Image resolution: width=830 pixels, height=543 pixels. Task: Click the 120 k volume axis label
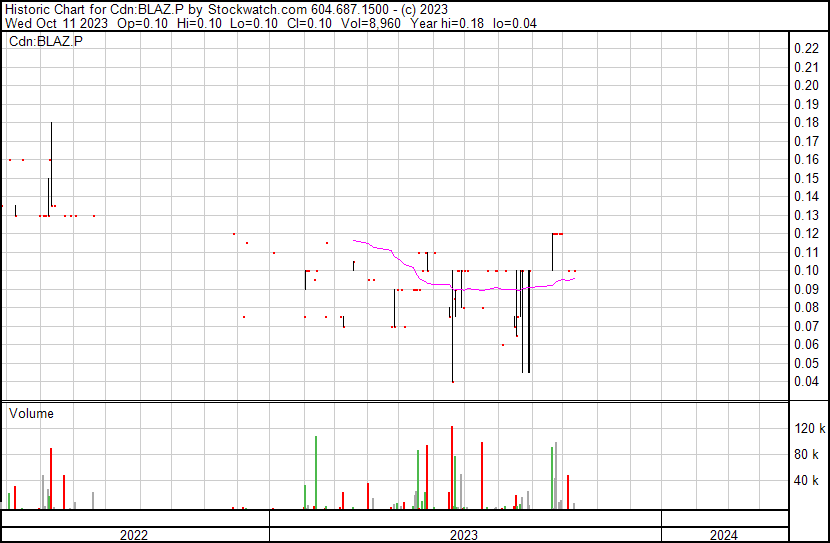[x=809, y=429]
